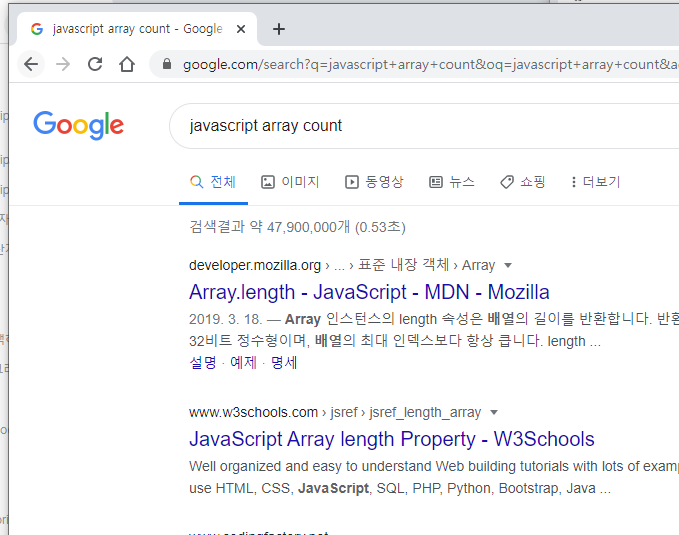Click the address bar URL
The image size is (679, 535).
[430, 65]
